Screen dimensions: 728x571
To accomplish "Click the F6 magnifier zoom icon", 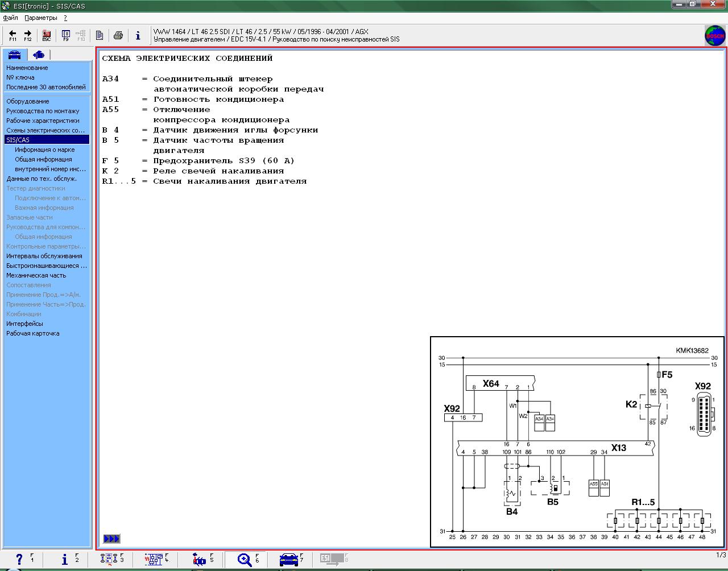I will pos(245,560).
